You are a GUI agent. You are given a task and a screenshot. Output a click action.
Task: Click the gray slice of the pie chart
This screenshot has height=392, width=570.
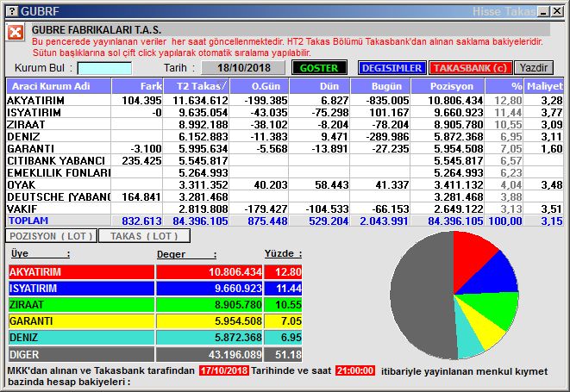pyautogui.click(x=422, y=295)
